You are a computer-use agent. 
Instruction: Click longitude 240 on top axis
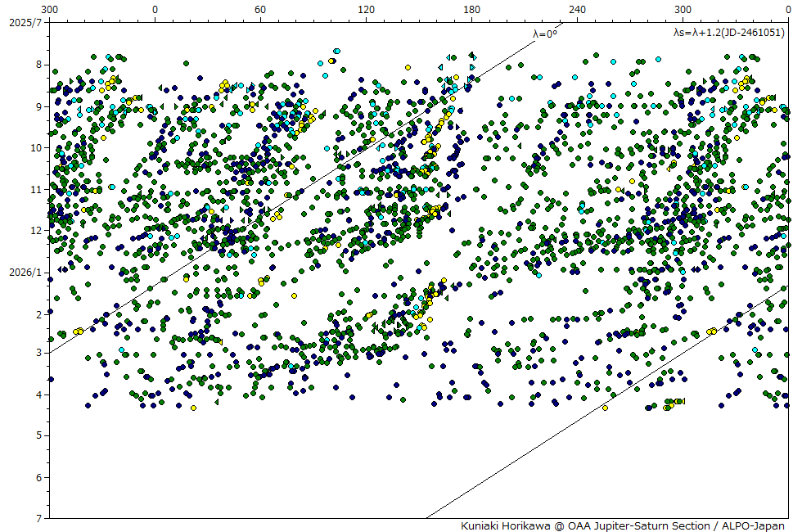[577, 9]
